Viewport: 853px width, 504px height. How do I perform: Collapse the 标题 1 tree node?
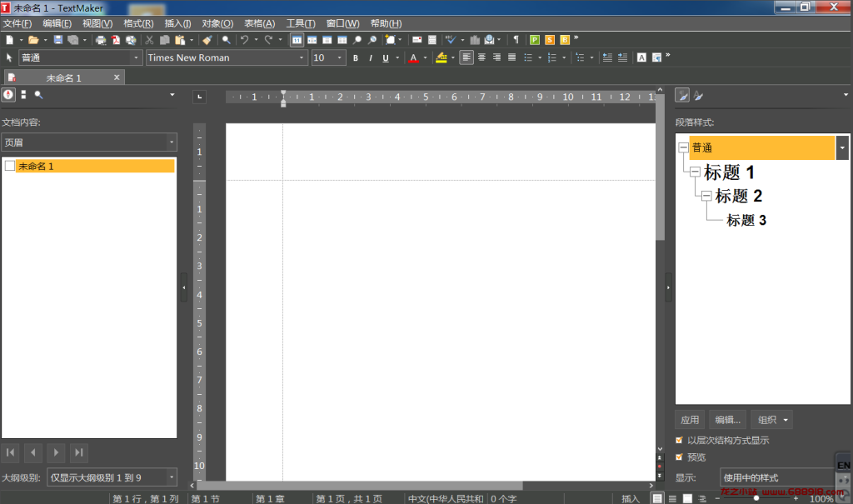pos(695,172)
